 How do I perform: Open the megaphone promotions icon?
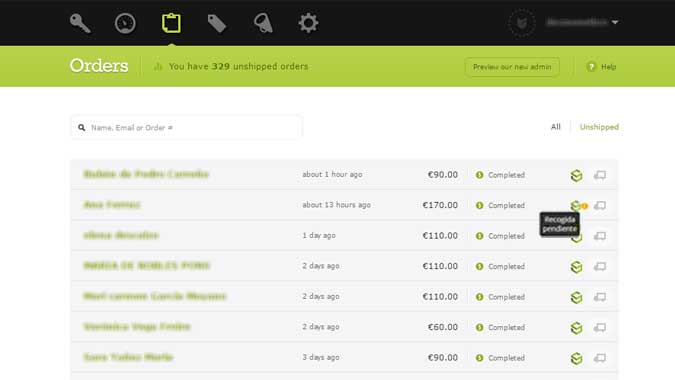pos(263,23)
